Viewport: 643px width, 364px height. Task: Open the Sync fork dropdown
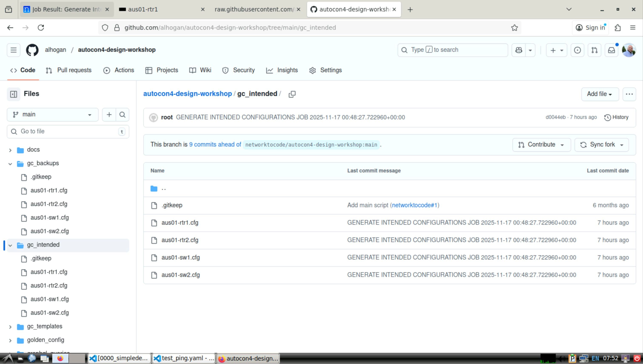pos(602,145)
